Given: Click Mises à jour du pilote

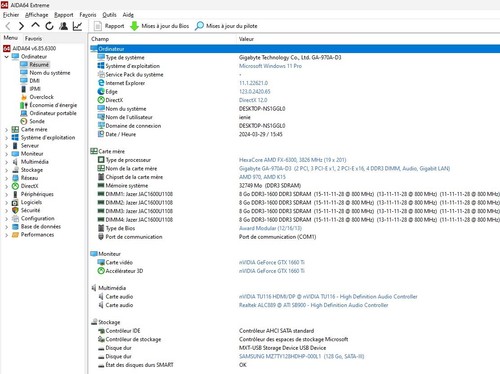Looking at the screenshot, I should point(226,26).
